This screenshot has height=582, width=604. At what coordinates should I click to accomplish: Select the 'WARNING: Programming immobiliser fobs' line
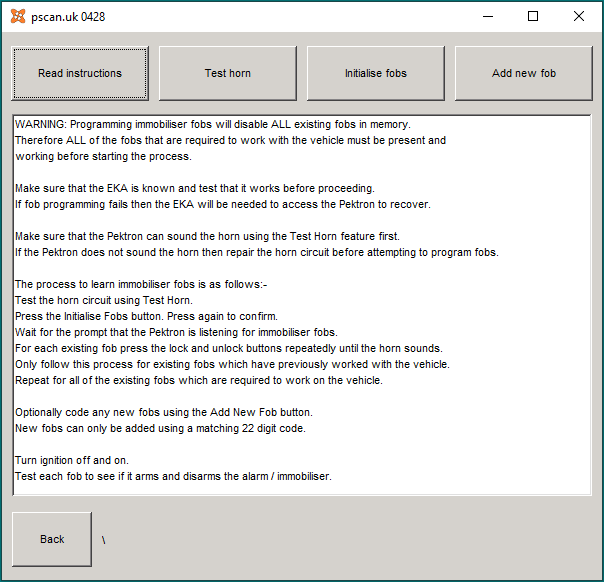point(213,124)
